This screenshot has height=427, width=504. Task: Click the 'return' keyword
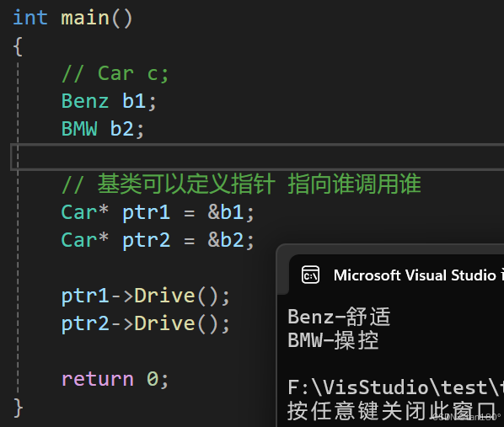97,379
